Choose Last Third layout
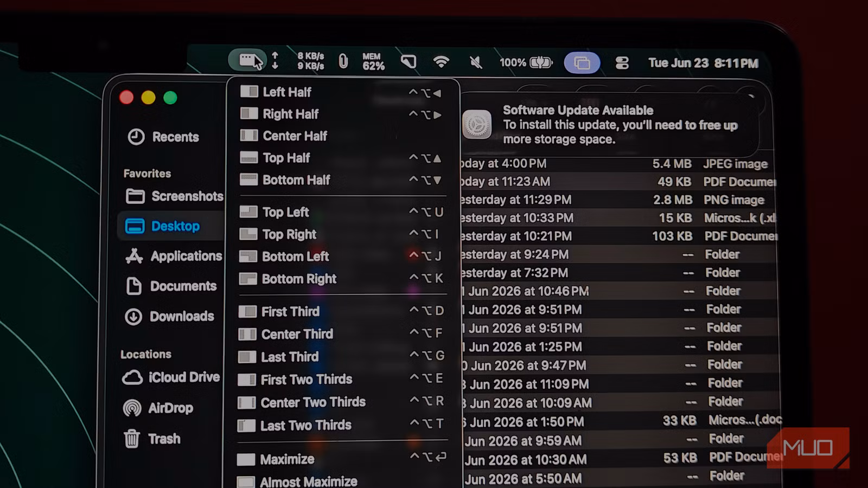868x488 pixels. coord(343,357)
